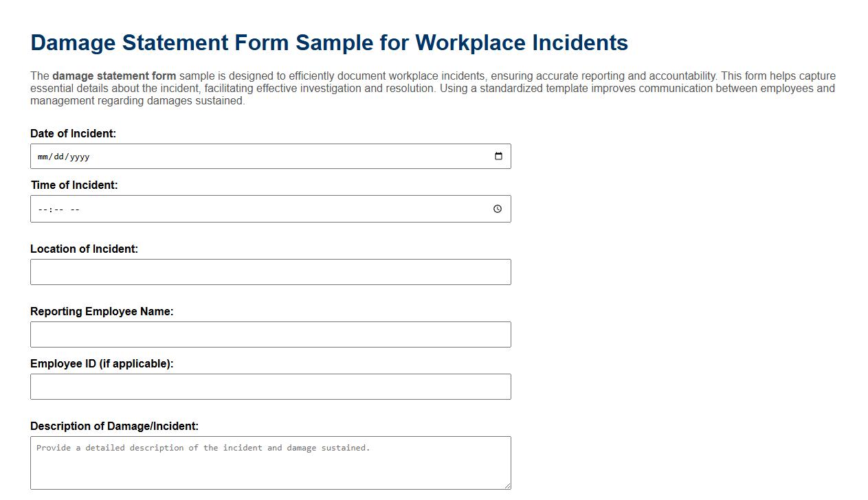Click the Employee ID (if applicable) label

(x=101, y=363)
